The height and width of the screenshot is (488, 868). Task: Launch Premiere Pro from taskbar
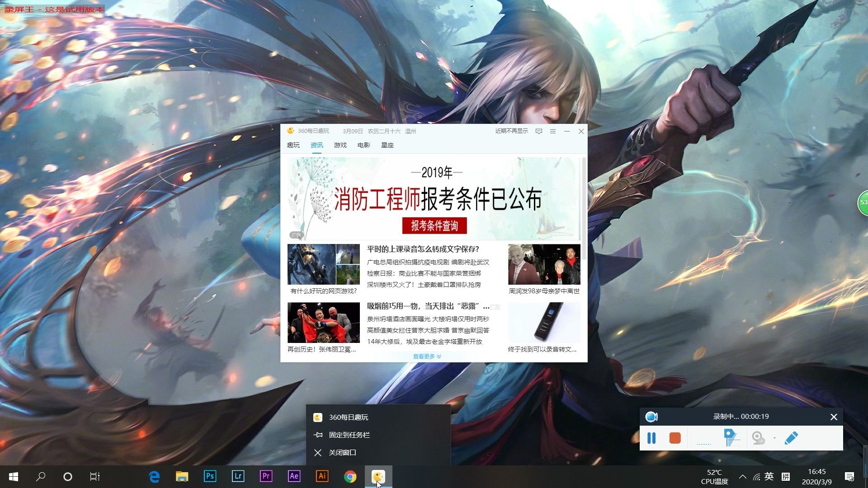[266, 477]
